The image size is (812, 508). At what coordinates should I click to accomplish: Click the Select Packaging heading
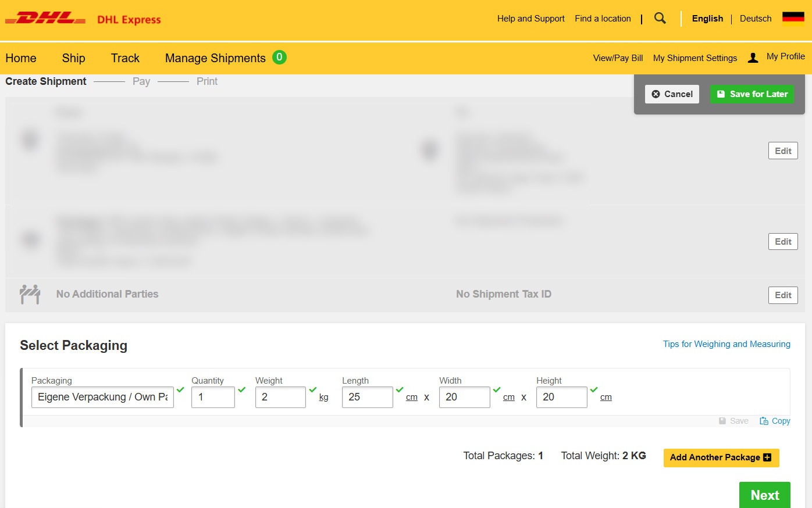pos(74,345)
